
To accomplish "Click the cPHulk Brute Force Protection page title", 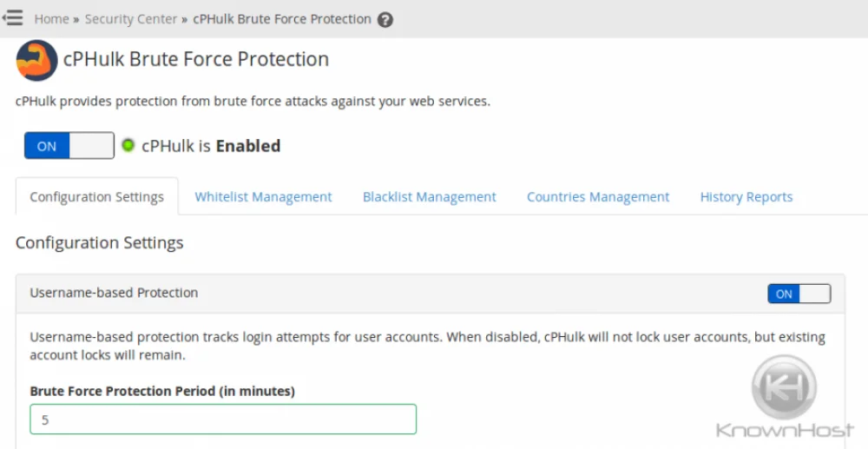I will click(196, 59).
